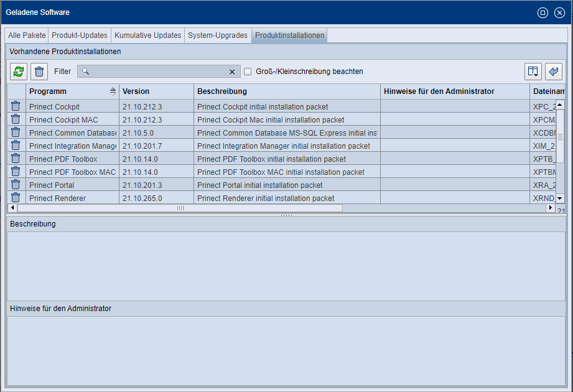Clear the filter with the X icon
This screenshot has width=573, height=392.
pos(232,72)
